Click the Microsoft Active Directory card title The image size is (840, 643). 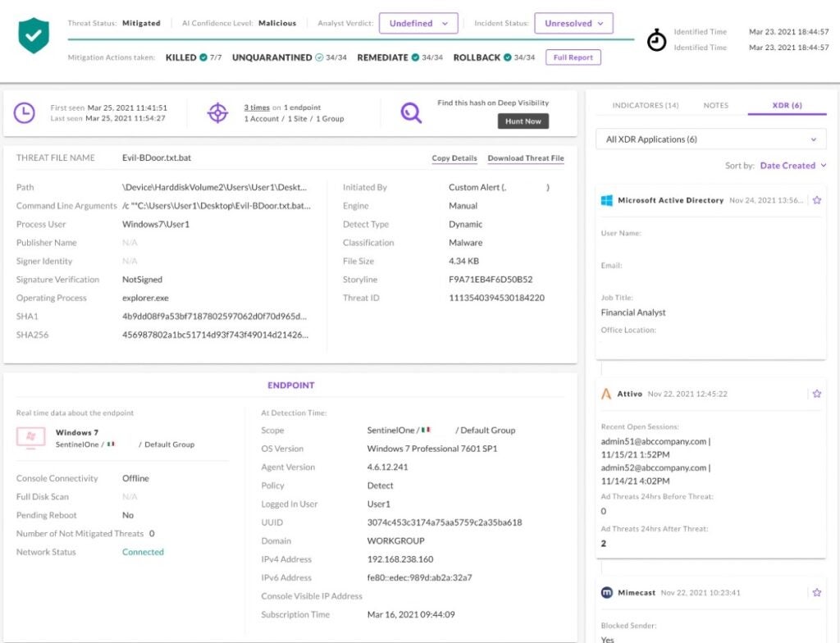[x=671, y=200]
